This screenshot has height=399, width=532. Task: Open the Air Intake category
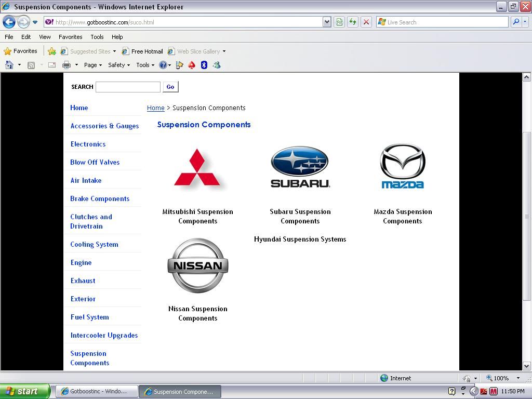86,180
